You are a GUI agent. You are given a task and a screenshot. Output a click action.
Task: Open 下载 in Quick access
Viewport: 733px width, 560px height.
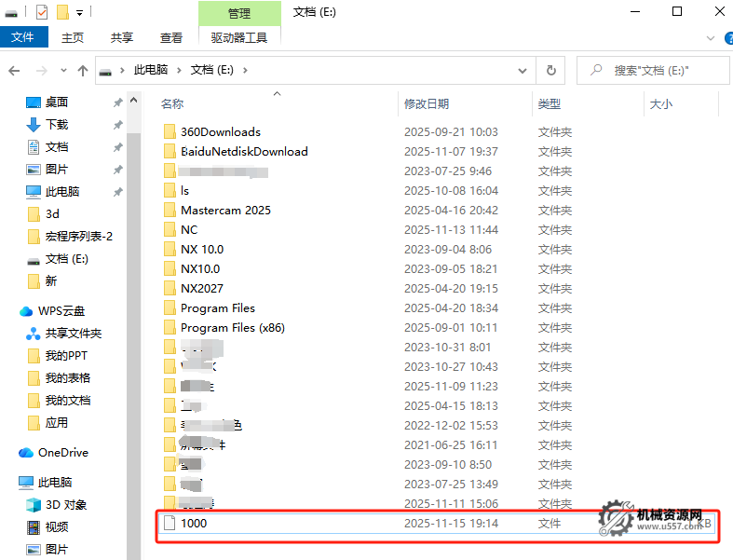[x=57, y=125]
